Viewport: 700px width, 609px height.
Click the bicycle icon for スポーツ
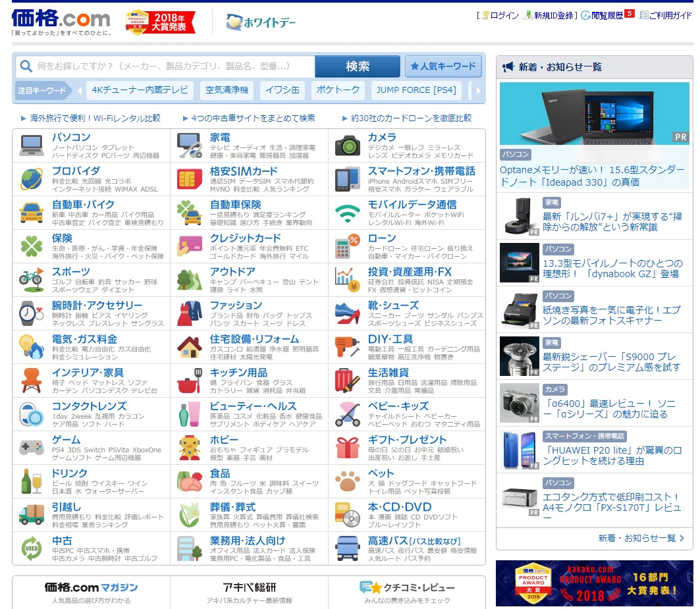pyautogui.click(x=31, y=279)
